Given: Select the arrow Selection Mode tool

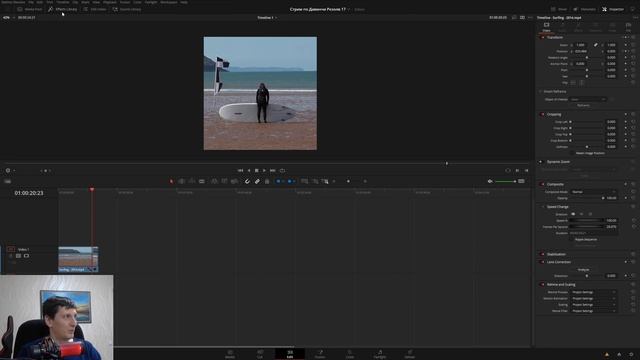Looking at the screenshot, I should coord(171,181).
